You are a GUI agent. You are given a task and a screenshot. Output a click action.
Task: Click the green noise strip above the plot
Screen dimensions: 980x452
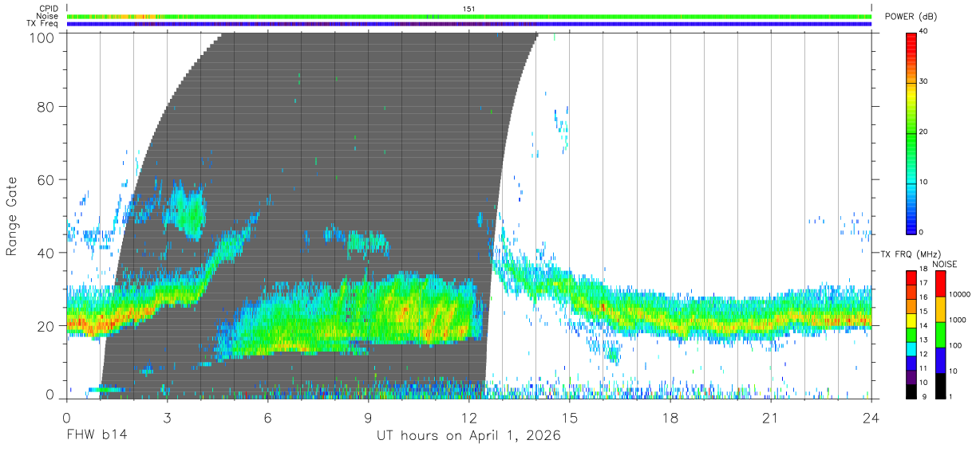pos(468,16)
